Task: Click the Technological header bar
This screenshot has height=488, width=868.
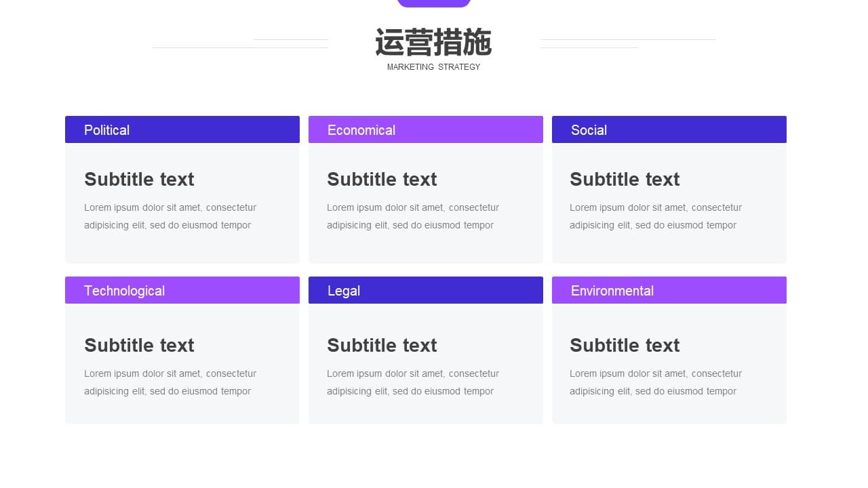Action: (x=182, y=290)
